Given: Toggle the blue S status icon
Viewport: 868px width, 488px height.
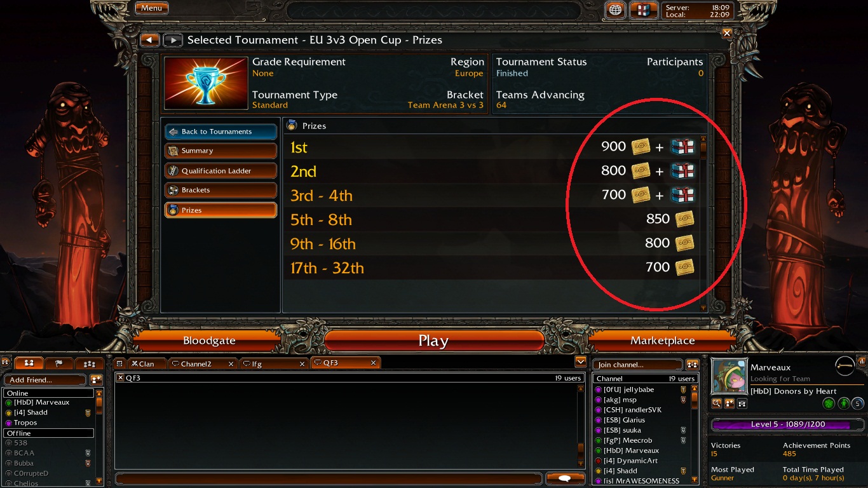Looking at the screenshot, I should 858,403.
